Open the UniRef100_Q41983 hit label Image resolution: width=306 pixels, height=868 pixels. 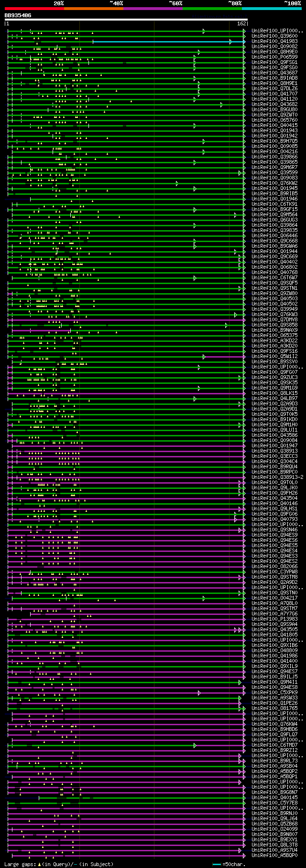point(274,42)
